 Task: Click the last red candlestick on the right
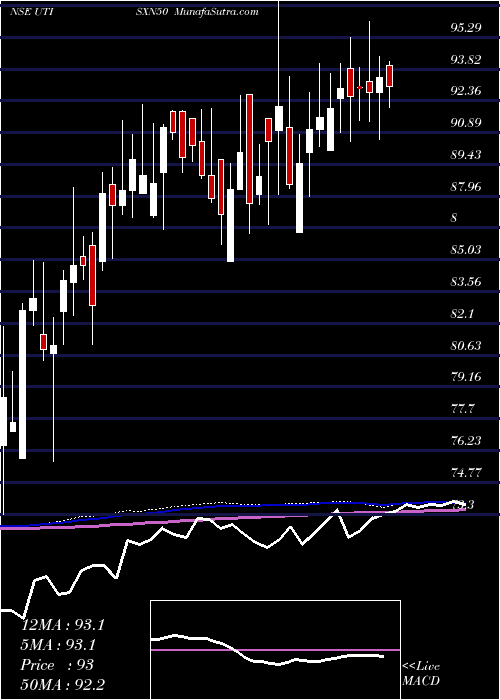pos(389,76)
